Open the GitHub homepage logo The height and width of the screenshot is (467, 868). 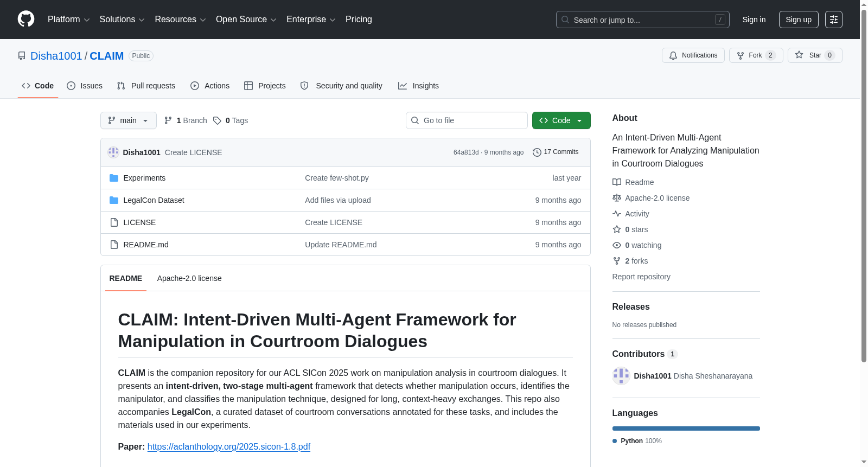(x=26, y=19)
